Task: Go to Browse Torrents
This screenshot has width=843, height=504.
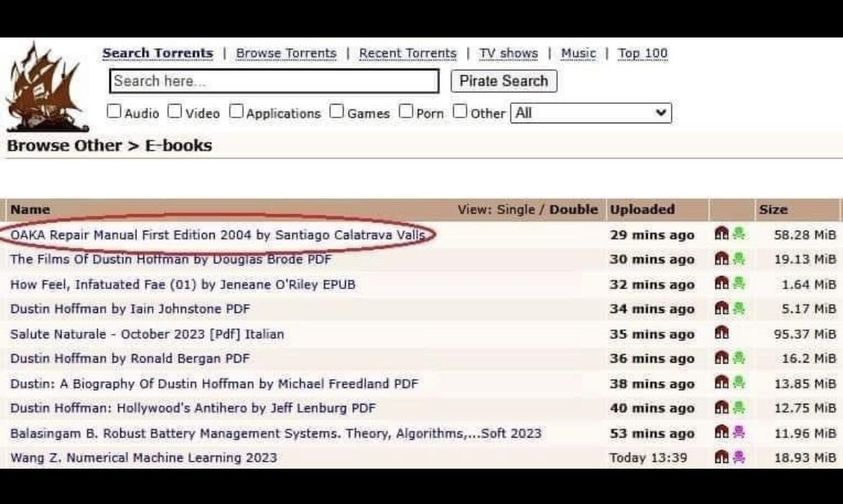Action: pyautogui.click(x=286, y=53)
